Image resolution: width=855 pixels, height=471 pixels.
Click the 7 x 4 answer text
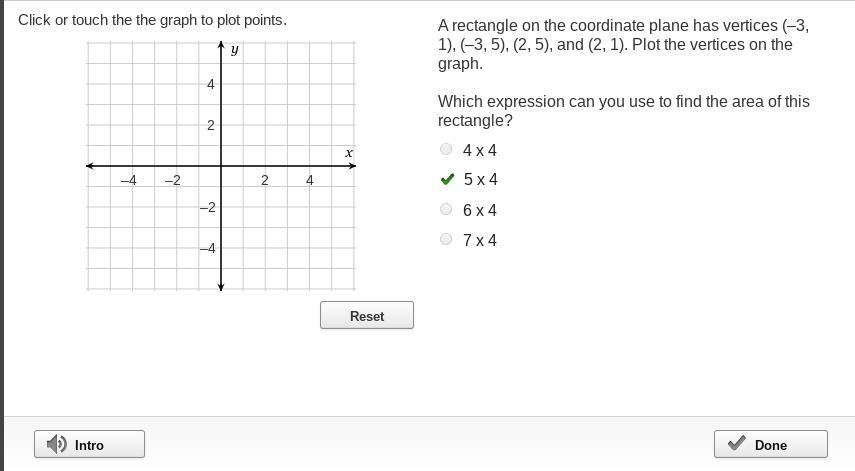(480, 240)
